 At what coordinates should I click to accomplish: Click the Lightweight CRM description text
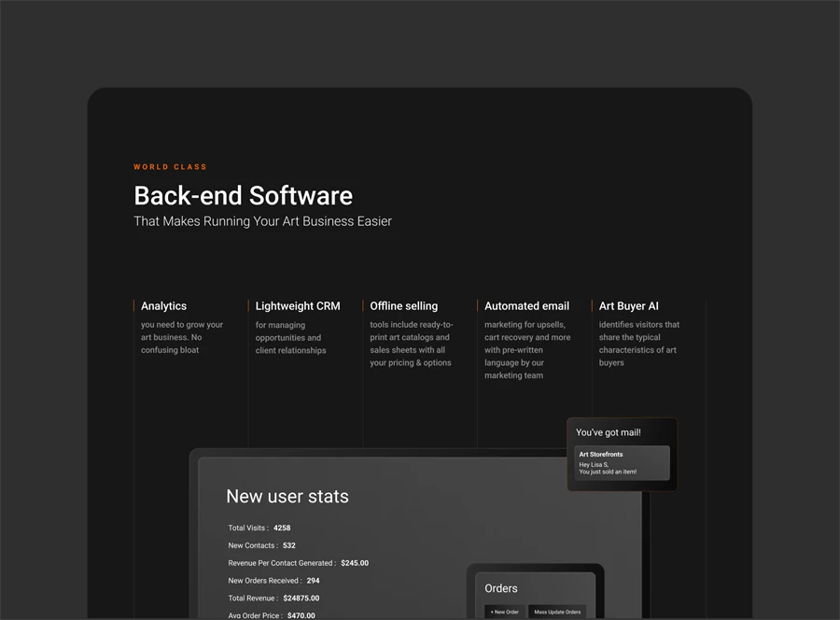(x=291, y=338)
